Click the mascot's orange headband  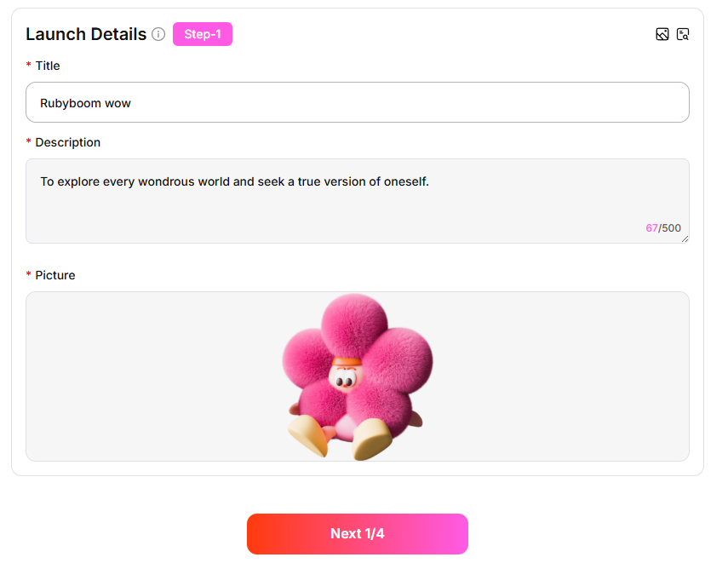pos(347,361)
